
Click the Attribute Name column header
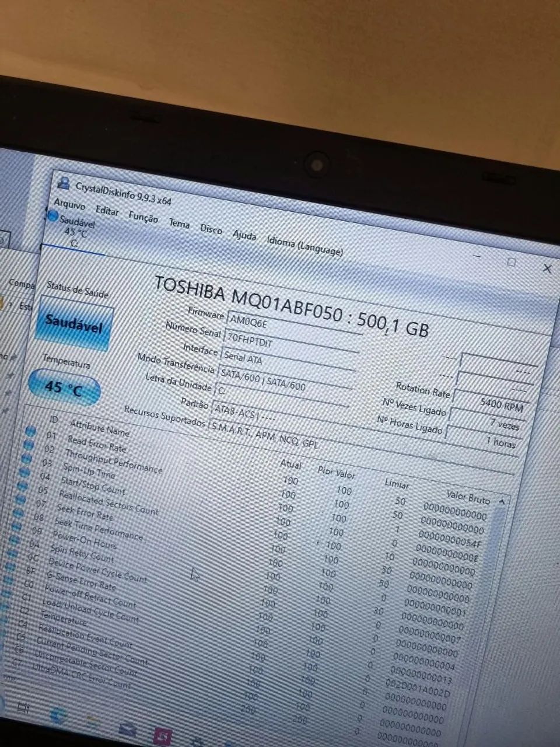point(99,428)
